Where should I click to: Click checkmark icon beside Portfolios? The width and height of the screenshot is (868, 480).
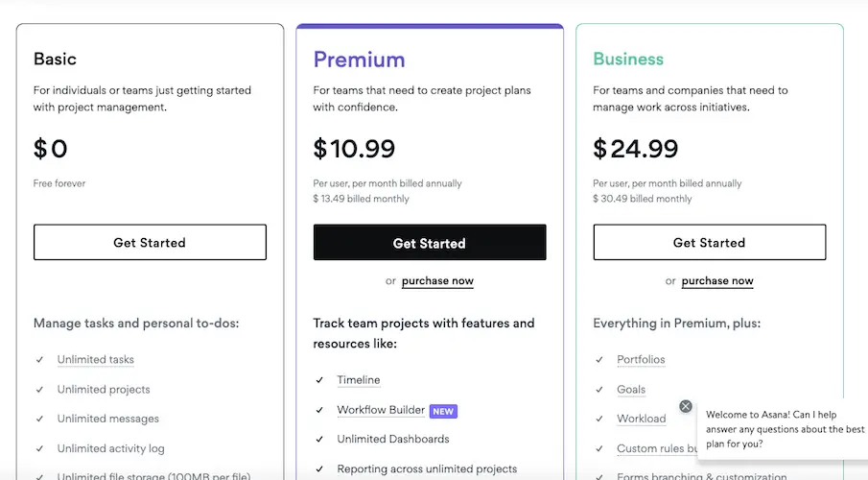[x=599, y=360]
